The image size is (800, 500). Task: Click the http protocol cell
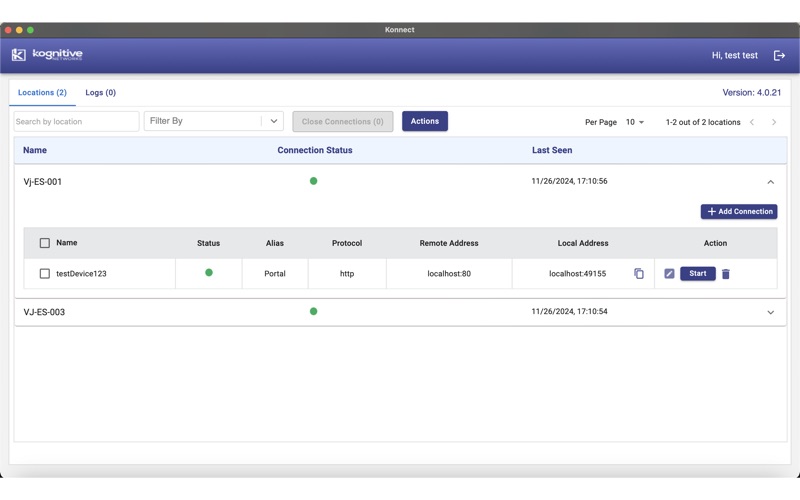(347, 273)
